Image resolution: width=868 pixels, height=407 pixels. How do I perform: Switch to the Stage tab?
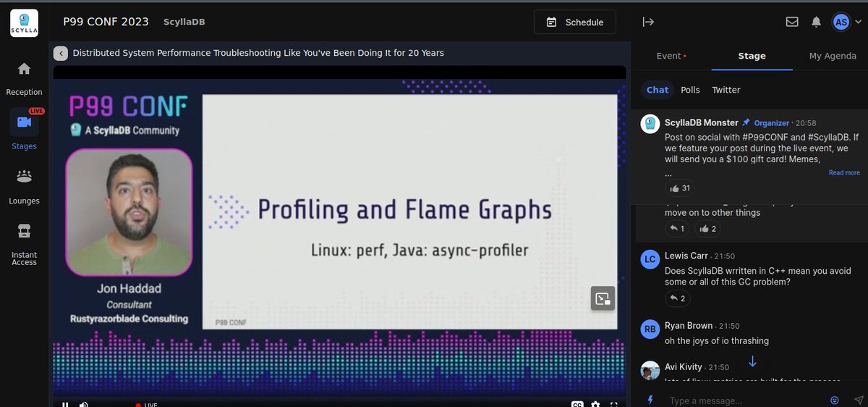[x=752, y=56]
